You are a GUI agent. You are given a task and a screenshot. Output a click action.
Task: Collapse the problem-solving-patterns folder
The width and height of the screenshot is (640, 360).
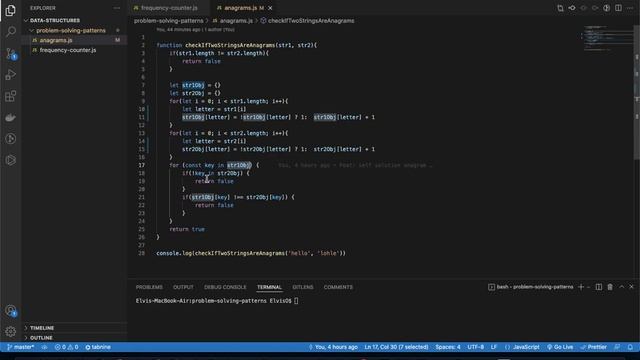(x=71, y=31)
